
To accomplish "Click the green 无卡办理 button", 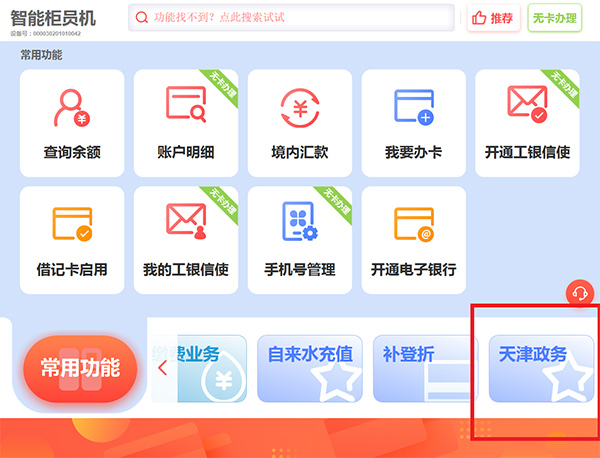I will coord(555,18).
